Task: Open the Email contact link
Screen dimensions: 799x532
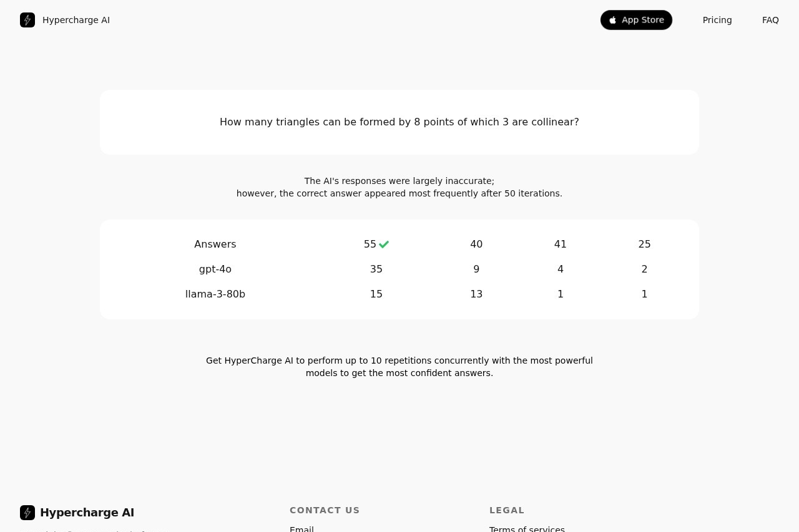Action: (301, 529)
